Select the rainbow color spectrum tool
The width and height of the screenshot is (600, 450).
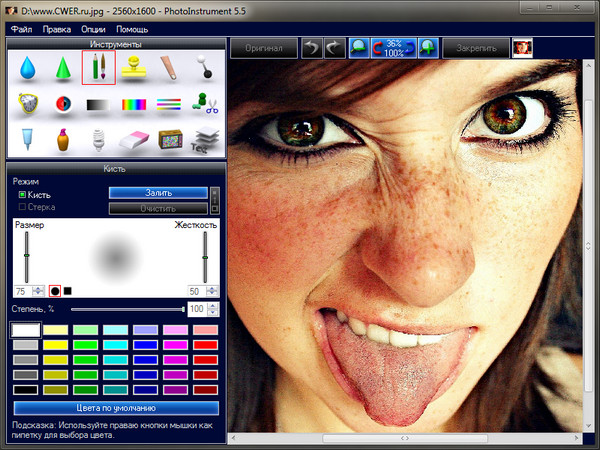(x=132, y=104)
